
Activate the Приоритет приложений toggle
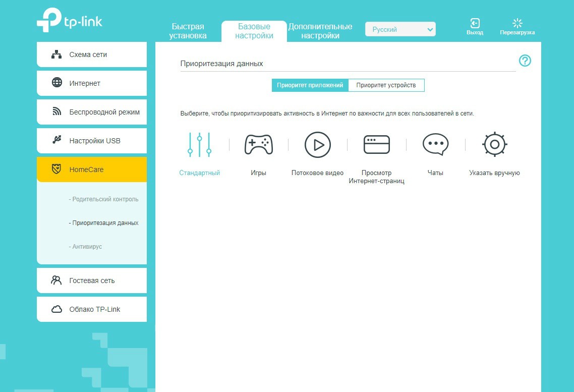pos(310,85)
